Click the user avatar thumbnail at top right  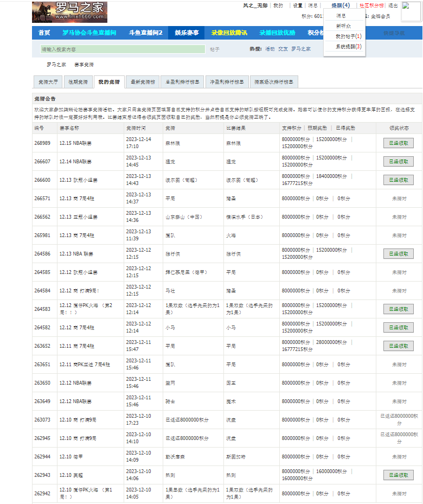pos(411,12)
